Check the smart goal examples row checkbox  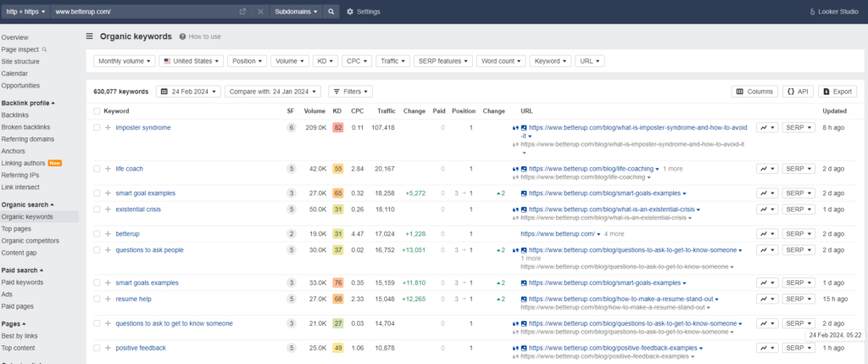[x=97, y=193]
